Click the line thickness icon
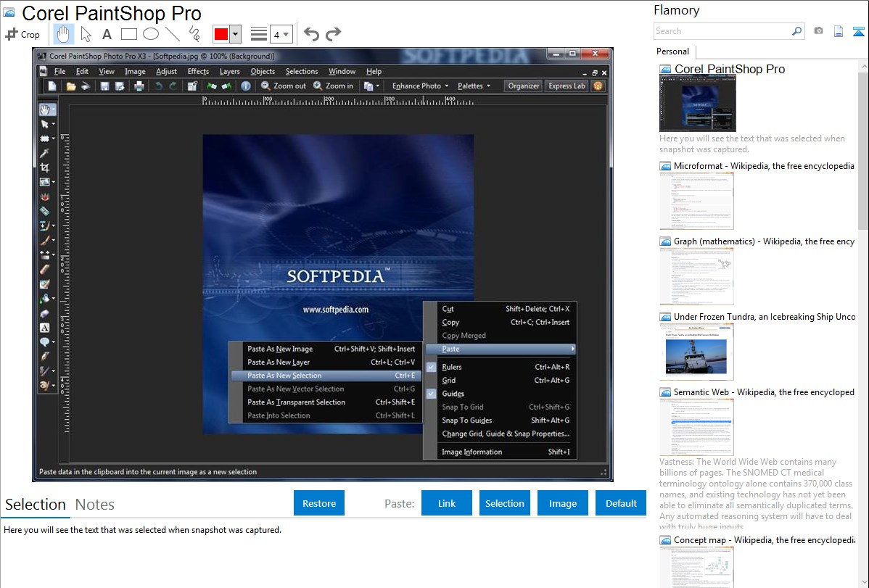This screenshot has height=588, width=869. click(x=259, y=34)
